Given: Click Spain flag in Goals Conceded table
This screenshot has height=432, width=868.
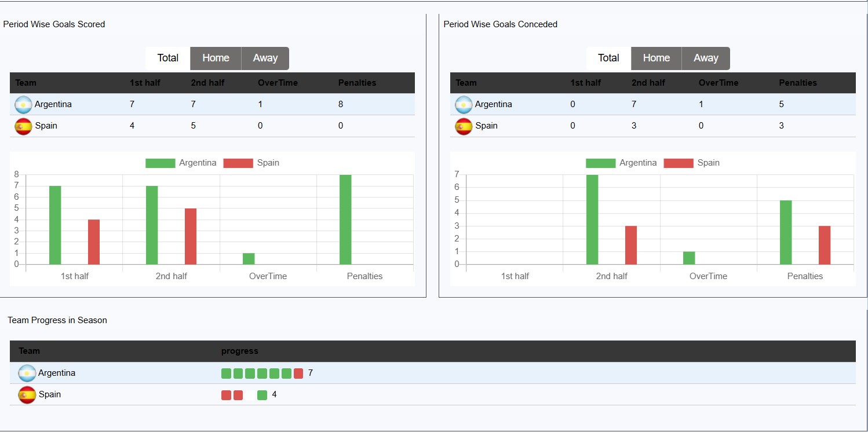Looking at the screenshot, I should 464,126.
